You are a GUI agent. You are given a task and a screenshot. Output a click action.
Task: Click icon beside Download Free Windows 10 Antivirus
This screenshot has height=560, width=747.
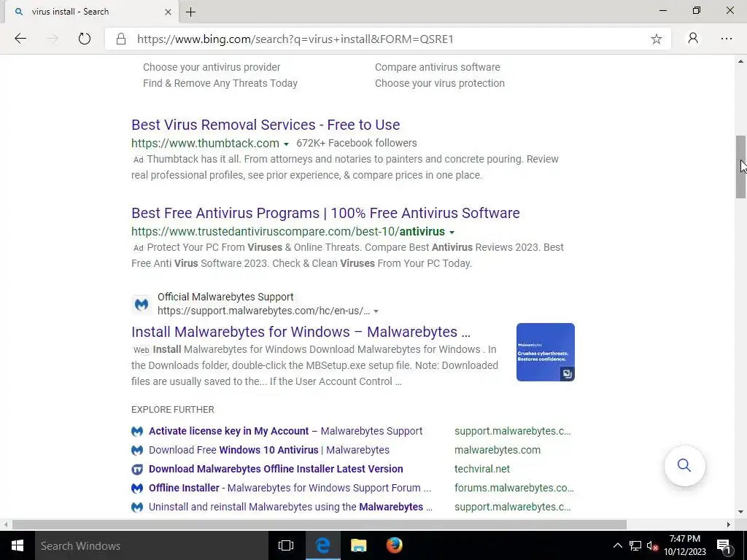point(137,450)
